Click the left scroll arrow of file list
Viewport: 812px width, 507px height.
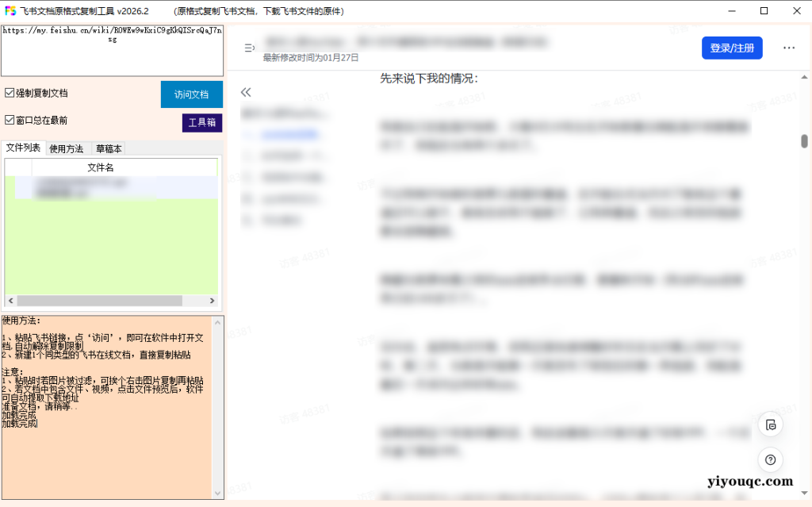coord(10,301)
